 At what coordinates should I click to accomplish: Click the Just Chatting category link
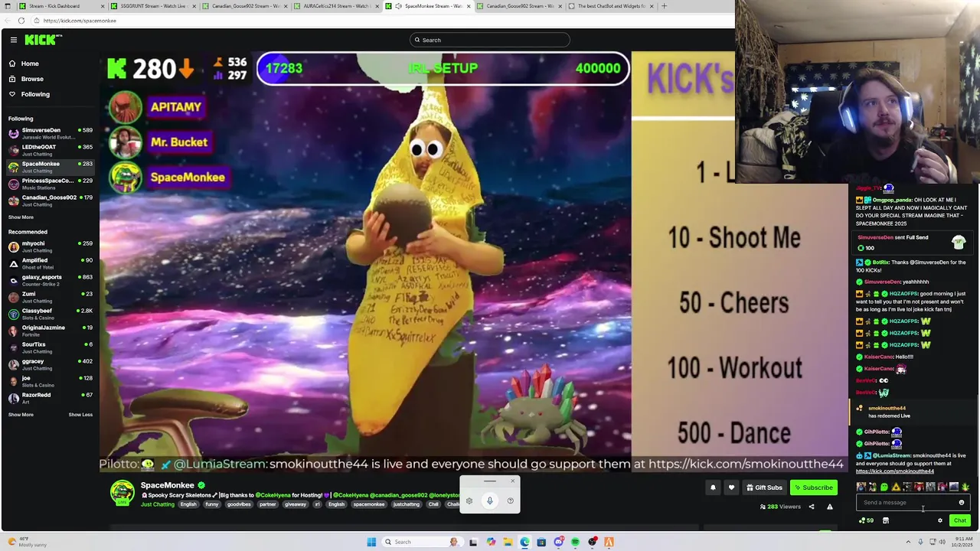coord(158,504)
